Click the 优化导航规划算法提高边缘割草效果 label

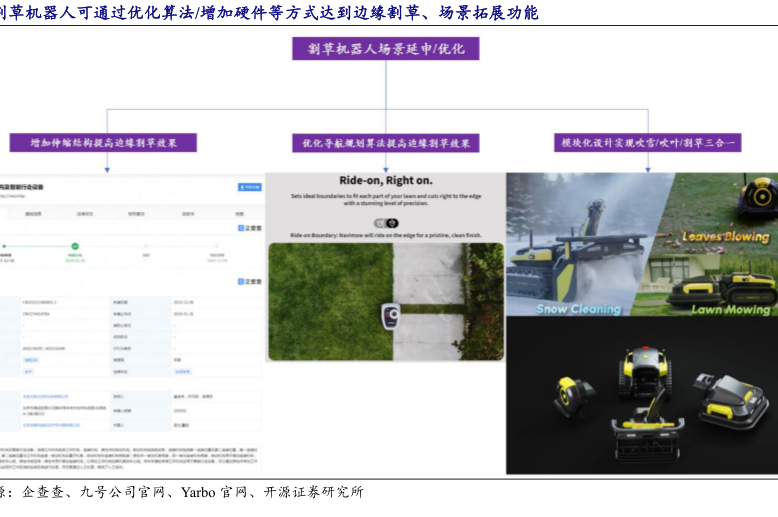(386, 143)
